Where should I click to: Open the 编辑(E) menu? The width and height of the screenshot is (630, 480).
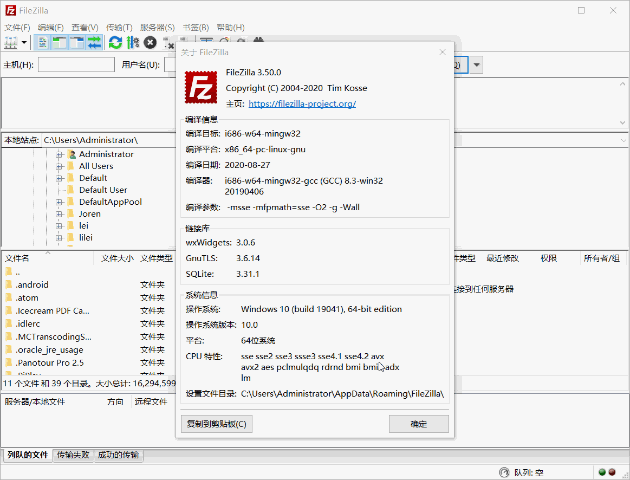click(51, 27)
